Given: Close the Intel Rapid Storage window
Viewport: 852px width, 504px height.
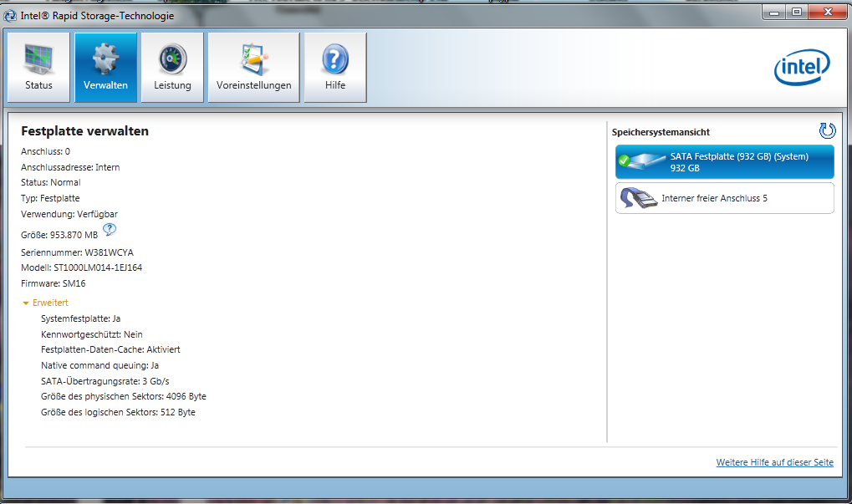Looking at the screenshot, I should tap(828, 12).
